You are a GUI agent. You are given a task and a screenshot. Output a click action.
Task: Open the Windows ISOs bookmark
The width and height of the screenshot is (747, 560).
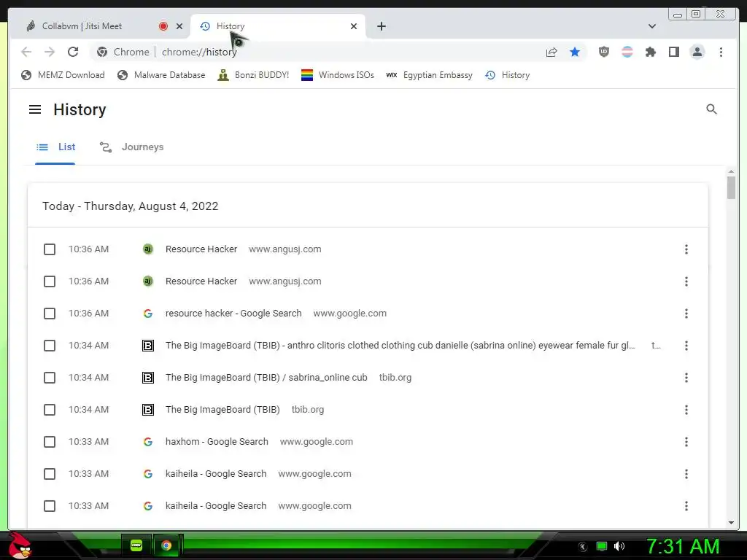[337, 75]
